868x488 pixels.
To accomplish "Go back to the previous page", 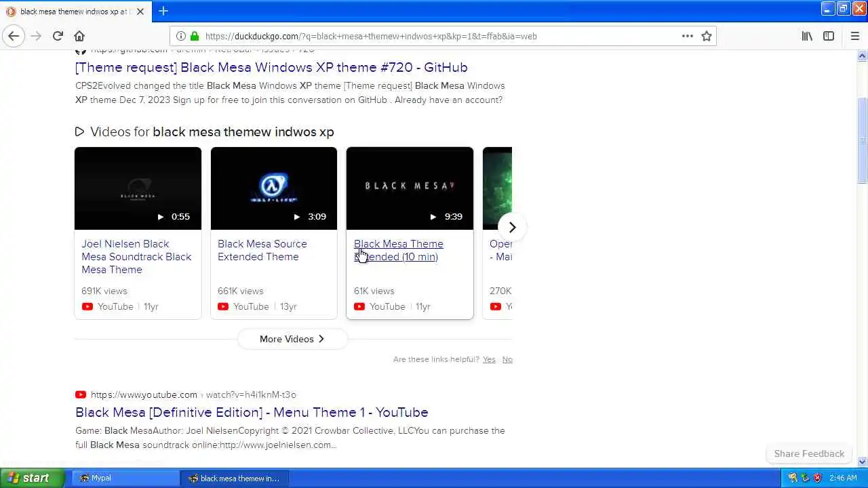I will point(14,36).
